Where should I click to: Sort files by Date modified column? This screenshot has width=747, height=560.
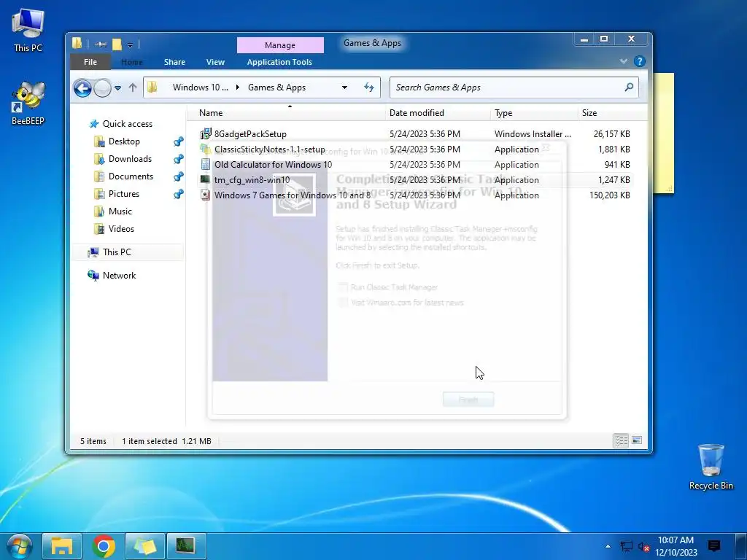click(x=417, y=113)
